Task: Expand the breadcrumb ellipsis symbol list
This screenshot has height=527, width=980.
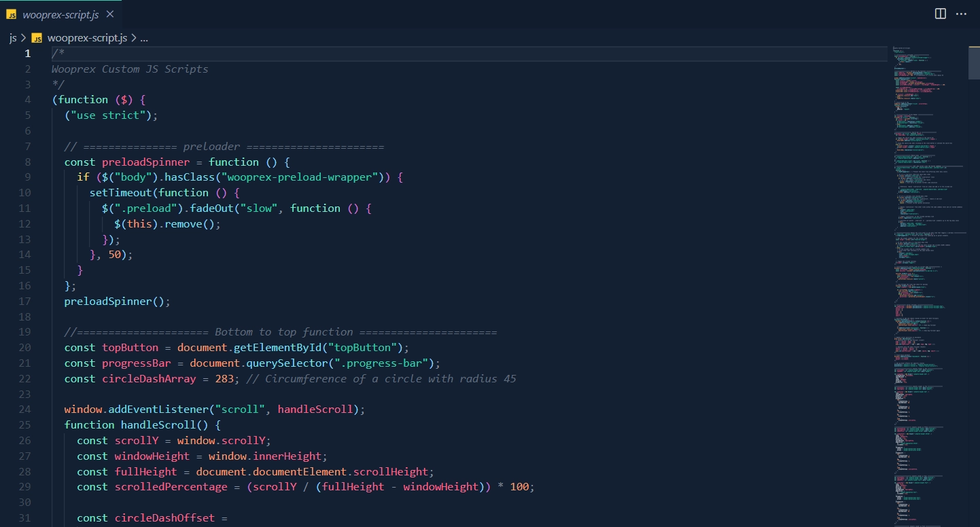Action: click(x=144, y=38)
